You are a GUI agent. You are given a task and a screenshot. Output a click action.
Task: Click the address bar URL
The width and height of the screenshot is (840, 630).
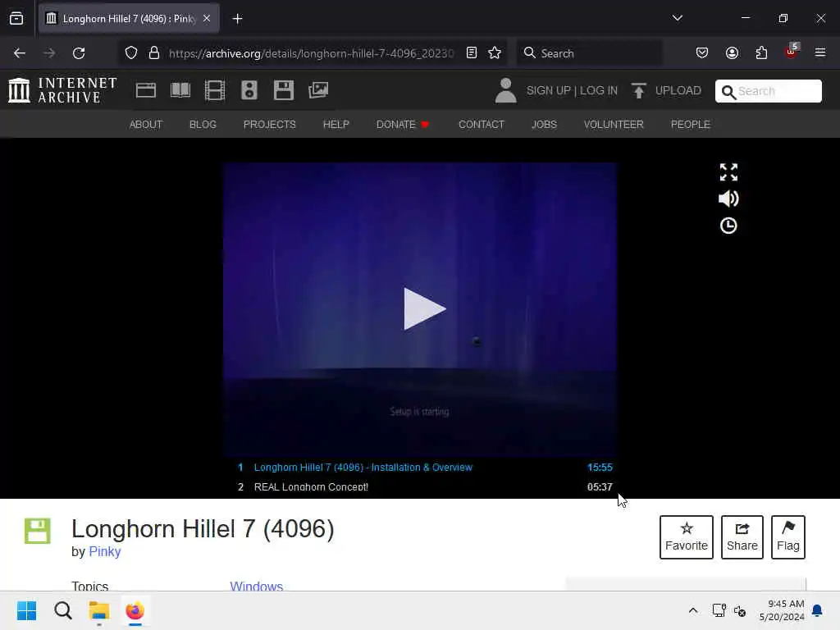coord(311,53)
